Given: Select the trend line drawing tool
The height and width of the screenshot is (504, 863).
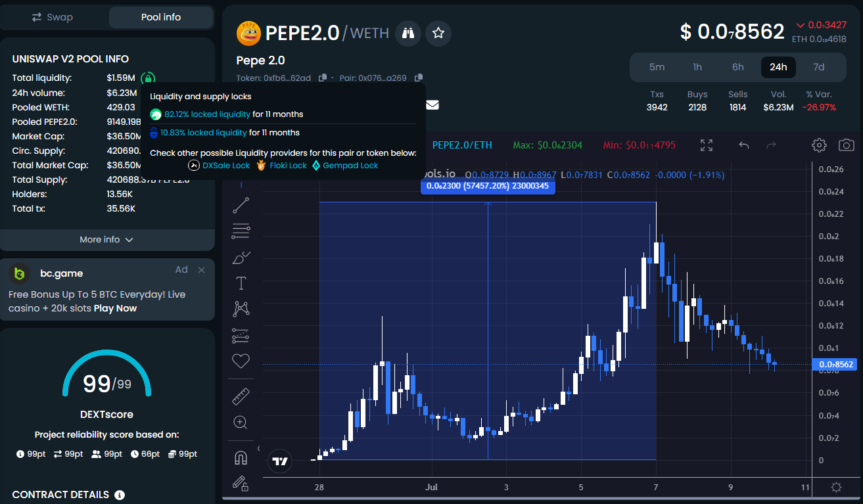Looking at the screenshot, I should coord(241,206).
